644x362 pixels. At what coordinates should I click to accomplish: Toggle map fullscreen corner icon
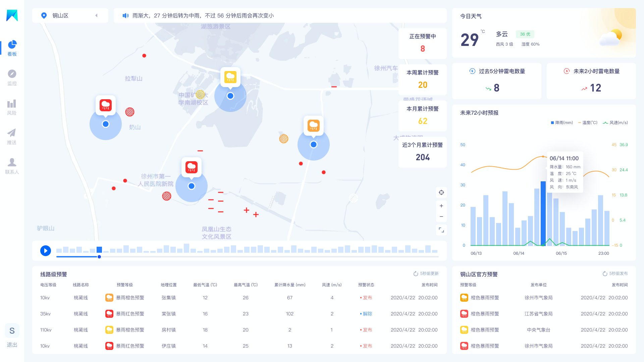click(x=441, y=230)
